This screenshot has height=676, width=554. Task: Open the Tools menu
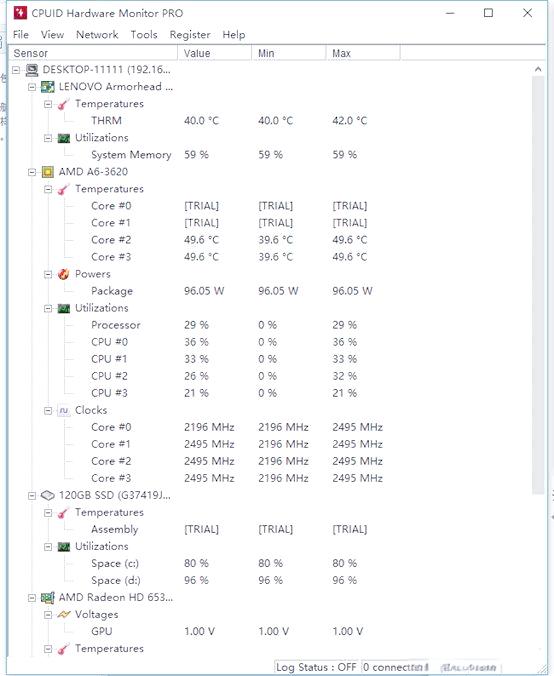(x=144, y=34)
